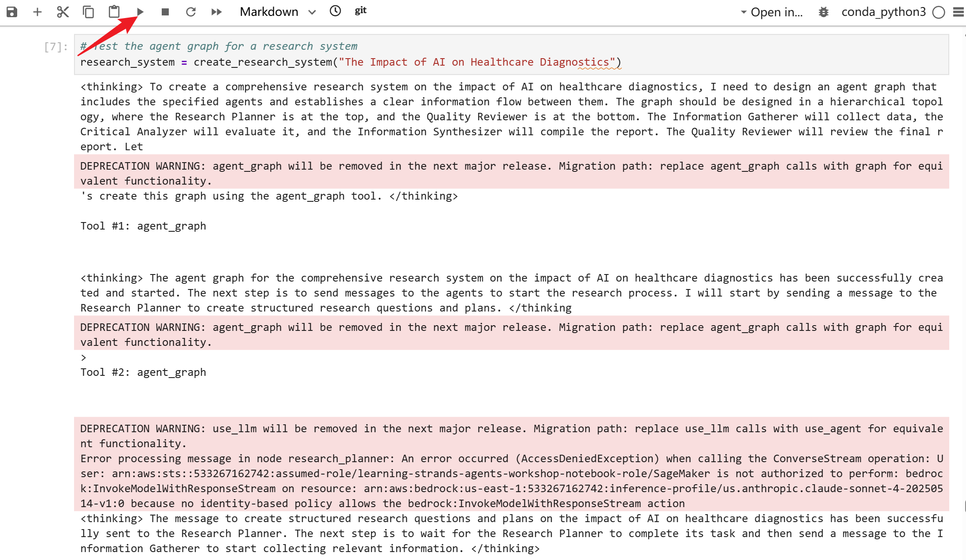Click the 'Tool #2: agent_graph' output text
Viewport: 966px width, 560px height.
pyautogui.click(x=143, y=372)
